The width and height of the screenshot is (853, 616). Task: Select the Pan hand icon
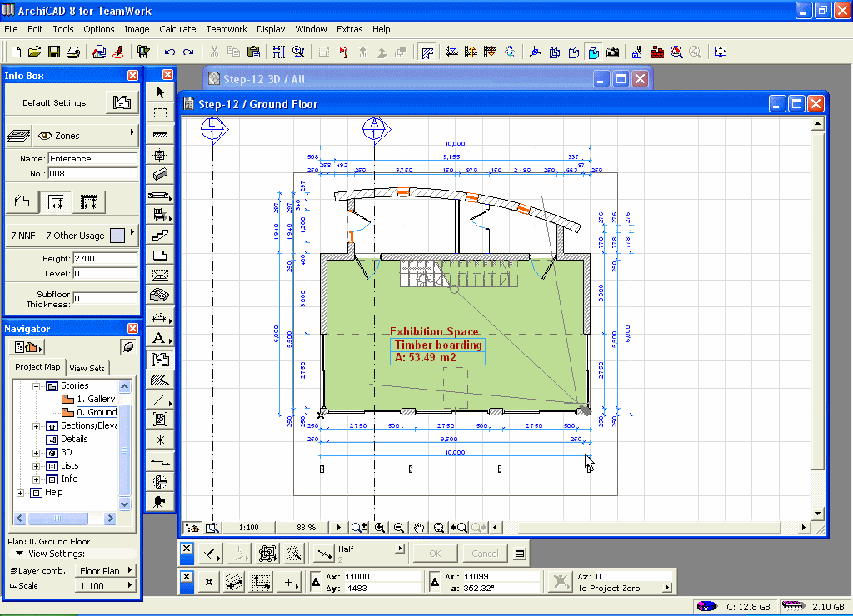click(419, 528)
